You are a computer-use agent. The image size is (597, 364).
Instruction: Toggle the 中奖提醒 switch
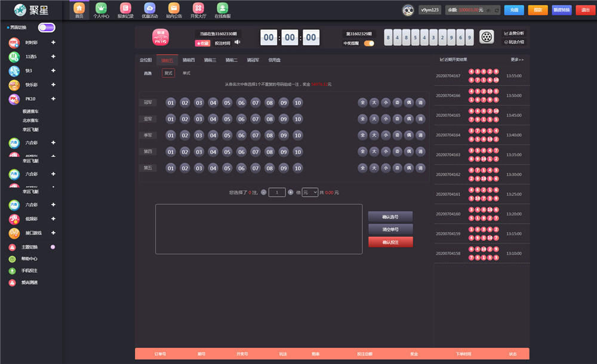pos(369,43)
